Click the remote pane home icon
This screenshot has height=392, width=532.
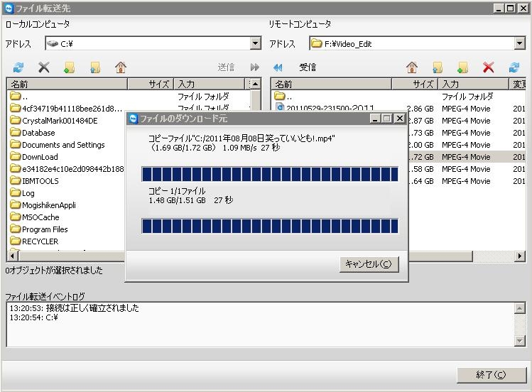[412, 67]
